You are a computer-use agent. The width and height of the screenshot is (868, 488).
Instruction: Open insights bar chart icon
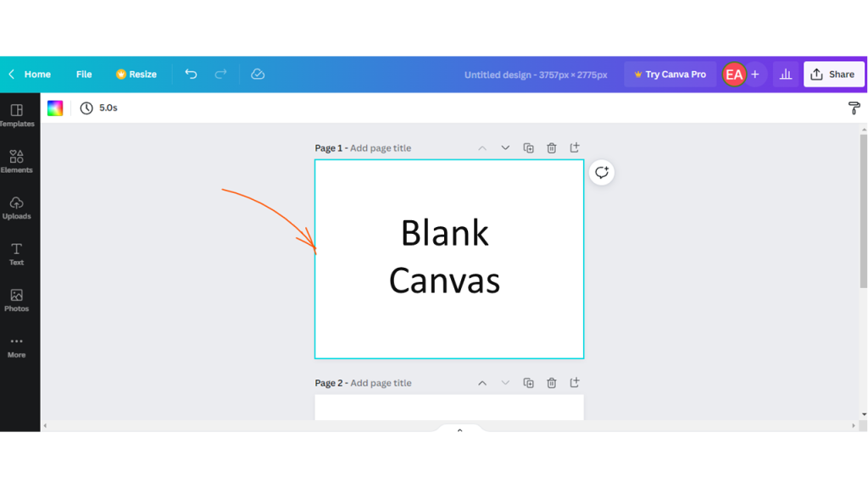[x=786, y=75]
